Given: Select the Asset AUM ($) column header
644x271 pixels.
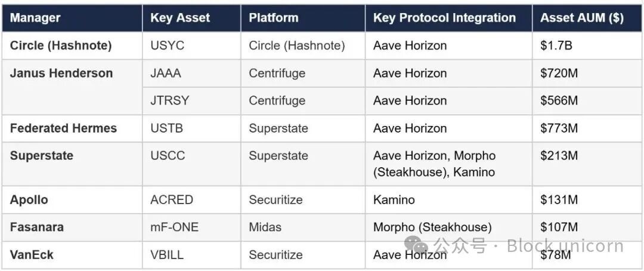Looking at the screenshot, I should point(582,18).
